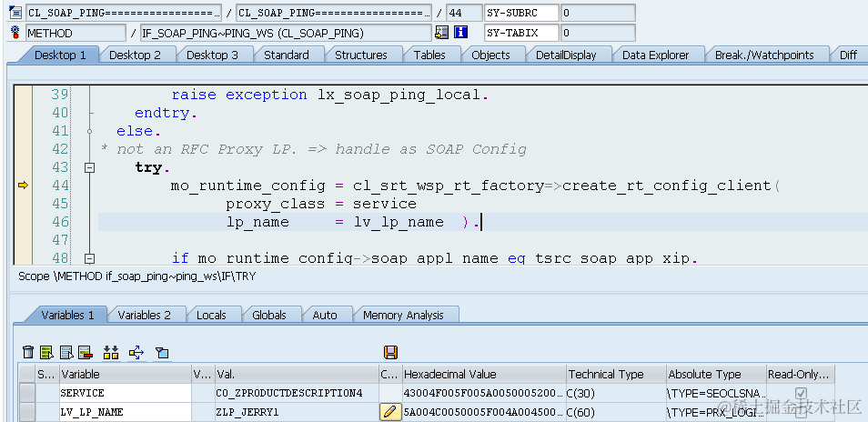Screen dimensions: 868x422
Task: Click the Scope path text below editor
Action: [x=137, y=276]
